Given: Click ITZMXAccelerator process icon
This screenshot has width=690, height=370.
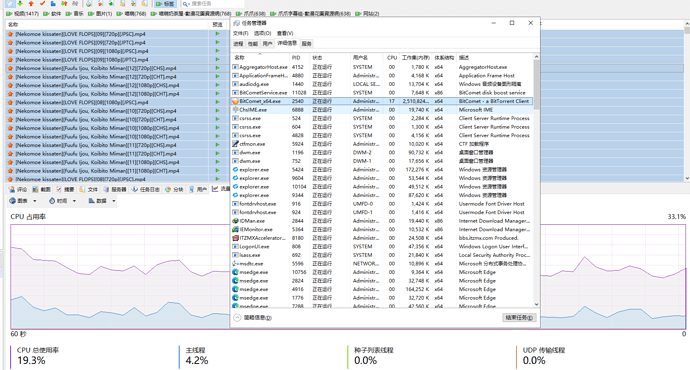Looking at the screenshot, I should (235, 238).
